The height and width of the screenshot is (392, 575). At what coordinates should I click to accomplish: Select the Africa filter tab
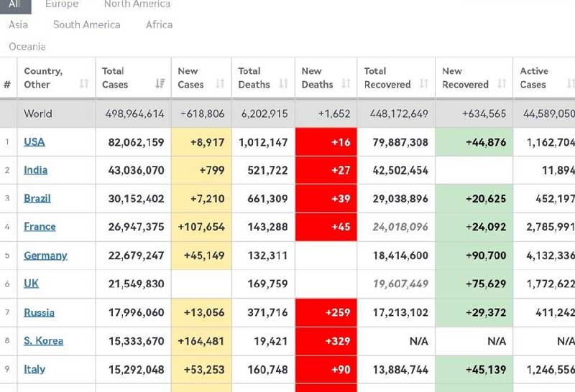[x=159, y=24]
